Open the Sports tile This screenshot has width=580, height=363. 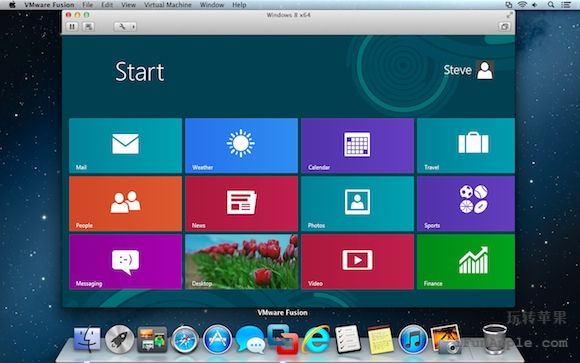tap(466, 204)
